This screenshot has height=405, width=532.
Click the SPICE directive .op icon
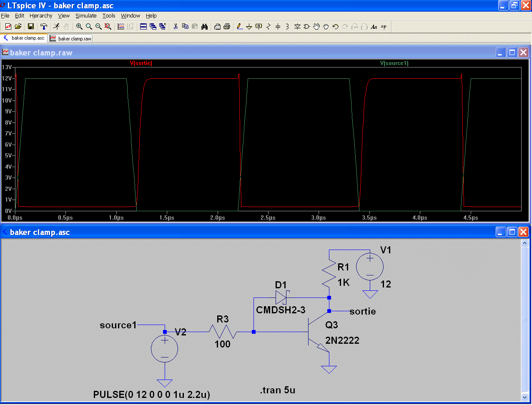[x=384, y=27]
